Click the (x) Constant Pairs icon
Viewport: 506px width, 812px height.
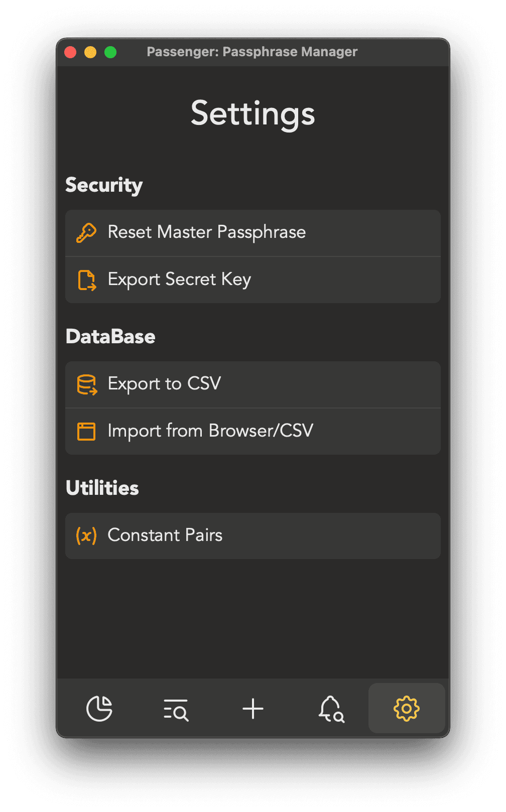point(86,535)
